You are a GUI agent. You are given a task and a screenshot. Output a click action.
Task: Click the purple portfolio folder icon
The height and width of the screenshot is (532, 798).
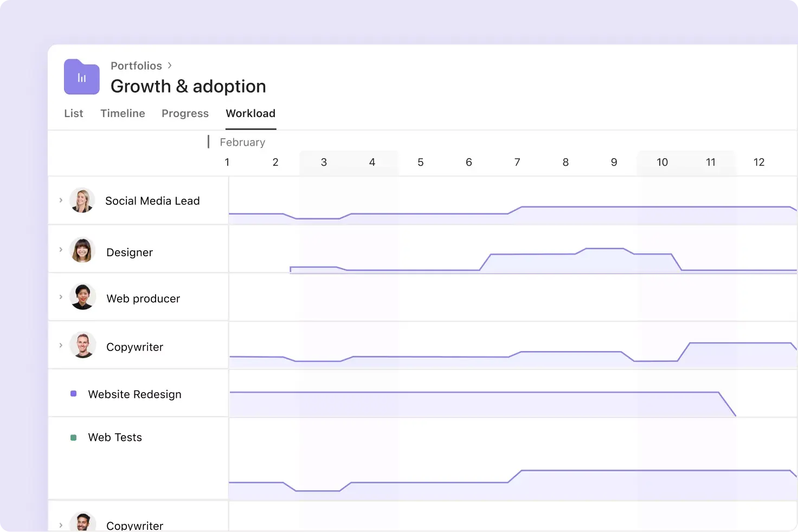coord(81,77)
